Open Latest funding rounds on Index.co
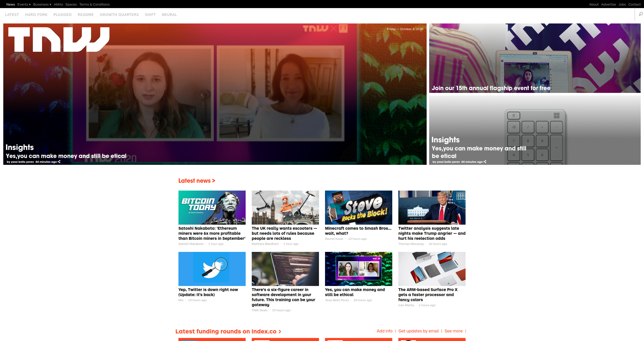 228,331
